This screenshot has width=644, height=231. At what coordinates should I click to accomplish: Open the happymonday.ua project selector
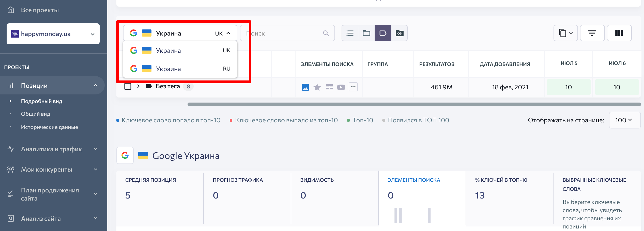[53, 34]
